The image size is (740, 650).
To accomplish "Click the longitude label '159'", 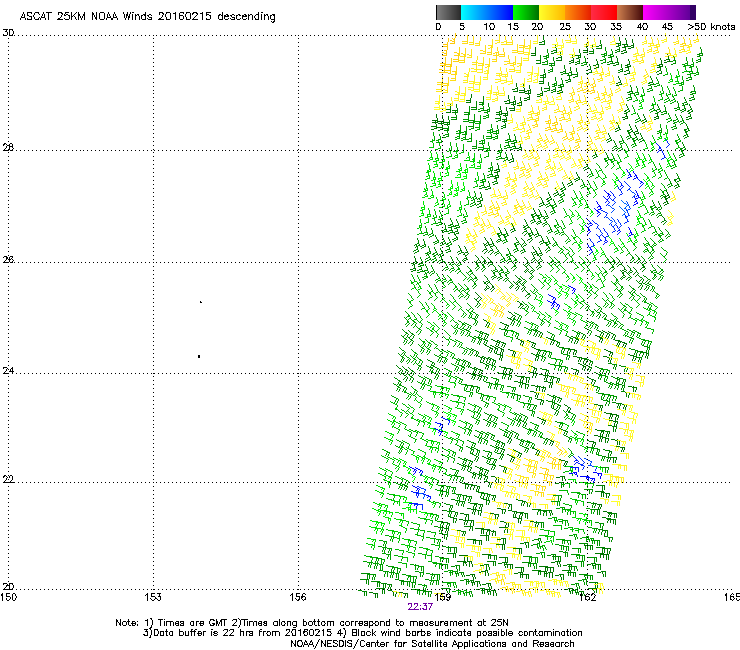I will click(x=443, y=597).
